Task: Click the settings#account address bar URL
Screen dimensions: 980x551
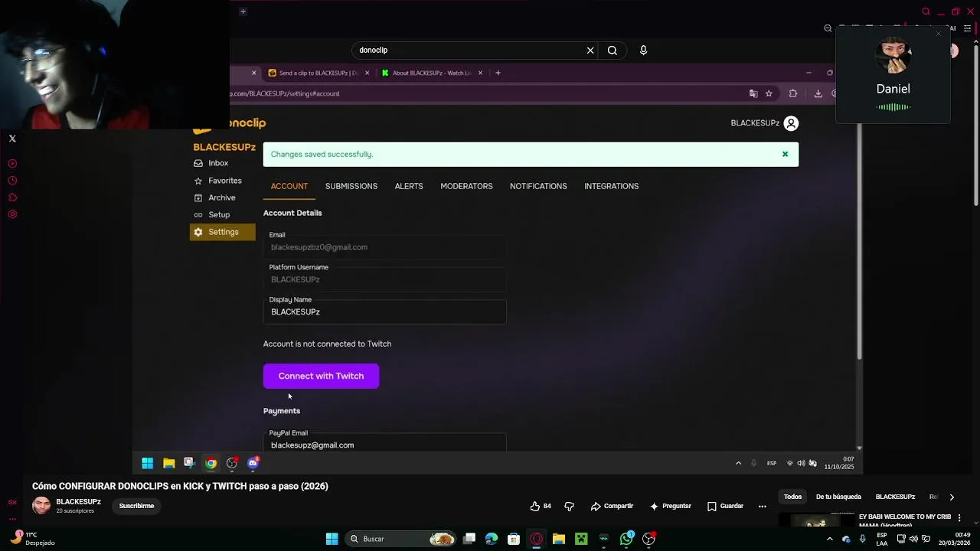Action: (x=285, y=93)
